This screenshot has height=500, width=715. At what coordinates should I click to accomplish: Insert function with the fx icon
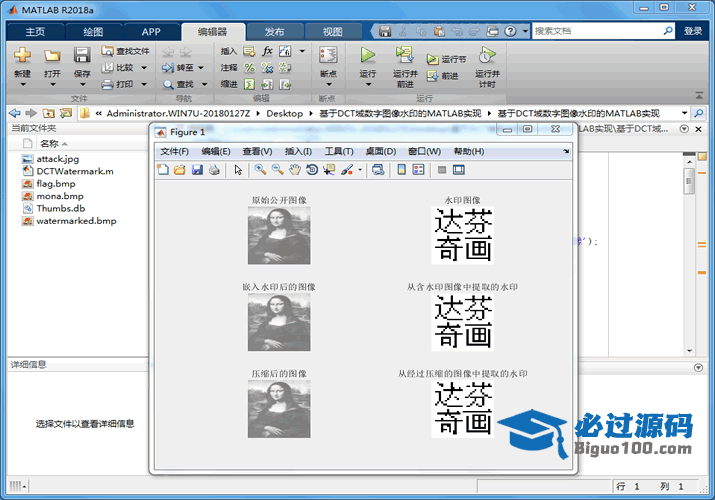pyautogui.click(x=267, y=51)
